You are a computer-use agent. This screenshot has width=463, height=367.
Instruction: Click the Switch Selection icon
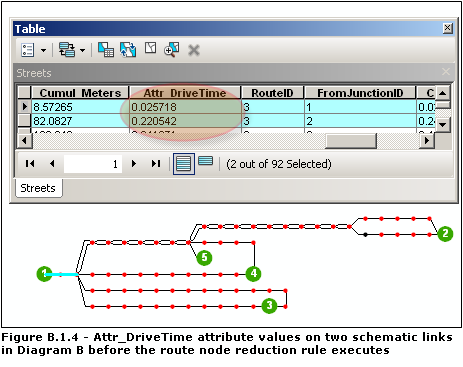click(x=128, y=50)
